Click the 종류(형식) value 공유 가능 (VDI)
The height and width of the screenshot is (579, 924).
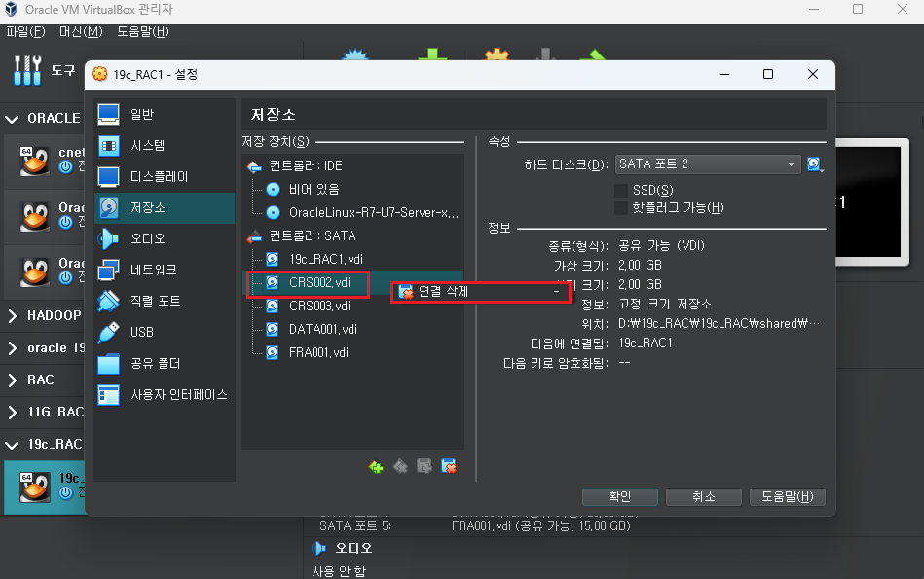tap(661, 245)
